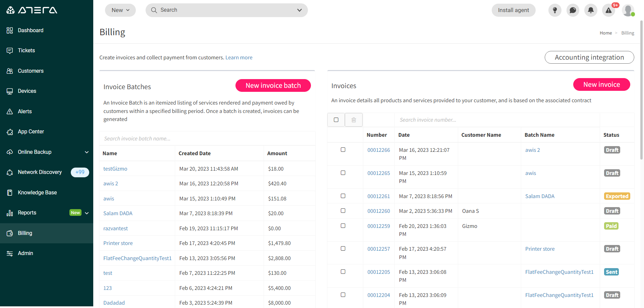Viewport: 644px width, 308px height.
Task: Click the Reports bar chart icon
Action: [10, 213]
